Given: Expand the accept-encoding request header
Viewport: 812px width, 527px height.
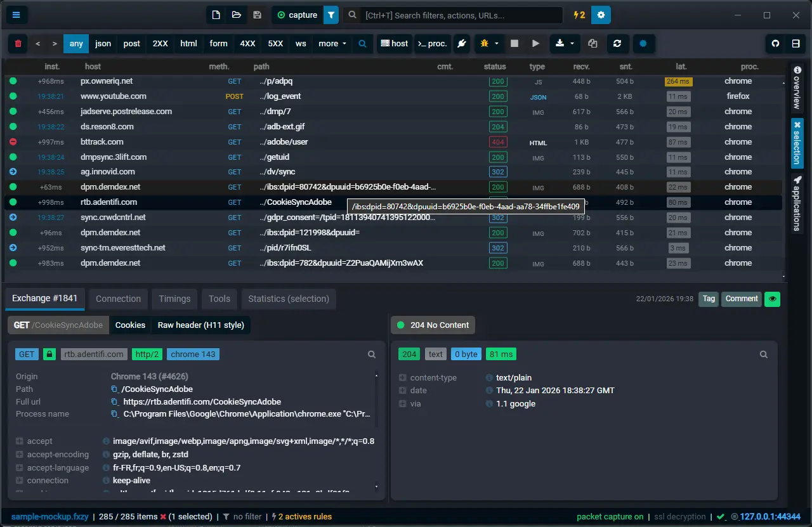Looking at the screenshot, I should point(20,455).
